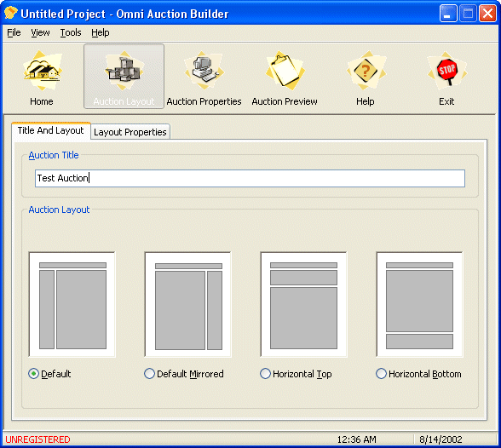Open Auction Properties computer icon
This screenshot has width=501, height=448.
[204, 71]
